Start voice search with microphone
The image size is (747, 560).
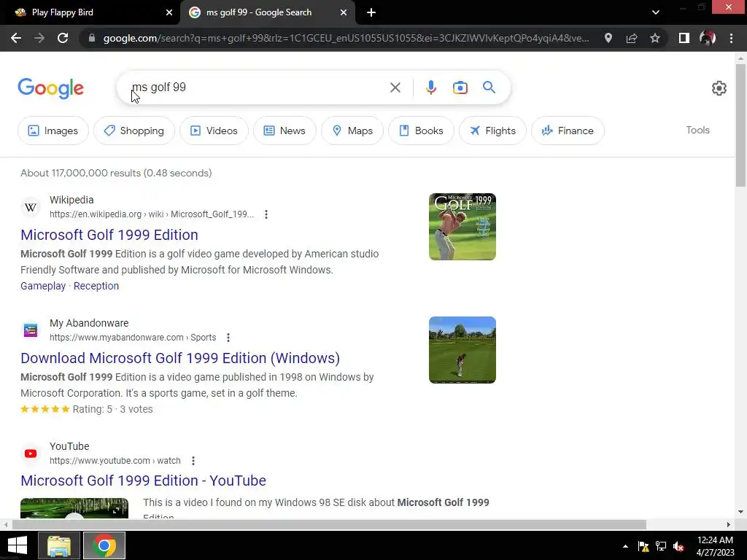431,87
